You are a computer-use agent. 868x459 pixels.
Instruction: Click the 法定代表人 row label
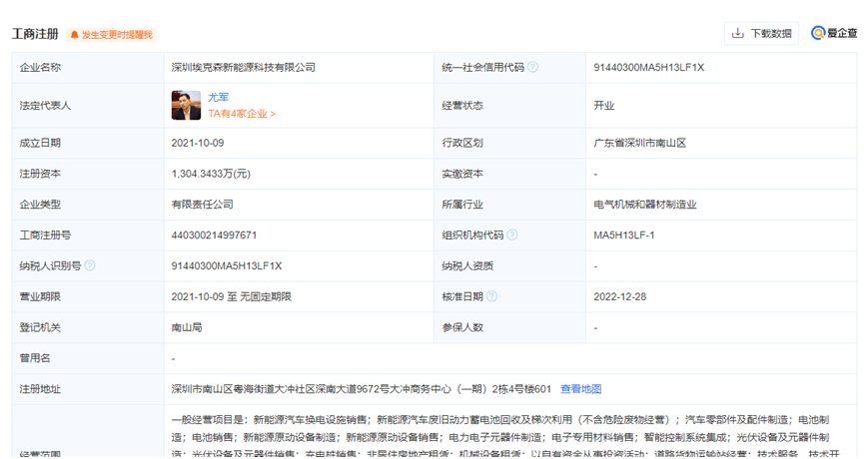tap(45, 105)
